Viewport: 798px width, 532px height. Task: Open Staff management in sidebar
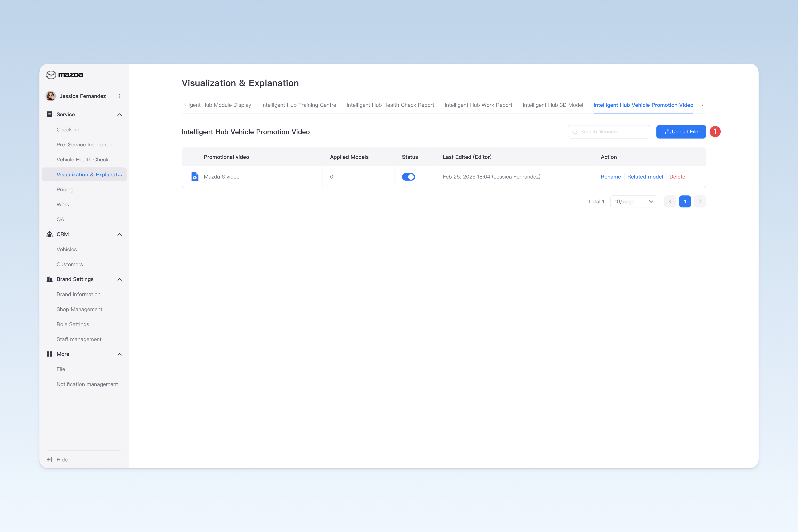[x=79, y=339]
